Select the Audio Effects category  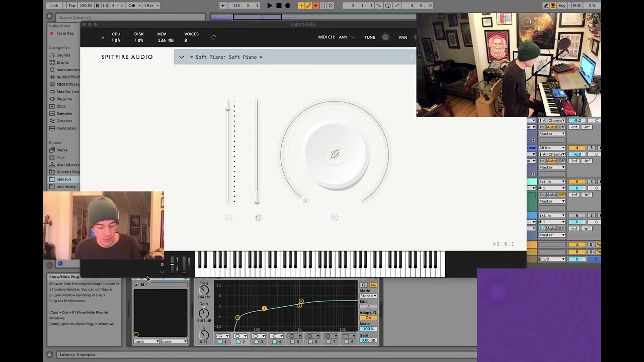coord(68,77)
